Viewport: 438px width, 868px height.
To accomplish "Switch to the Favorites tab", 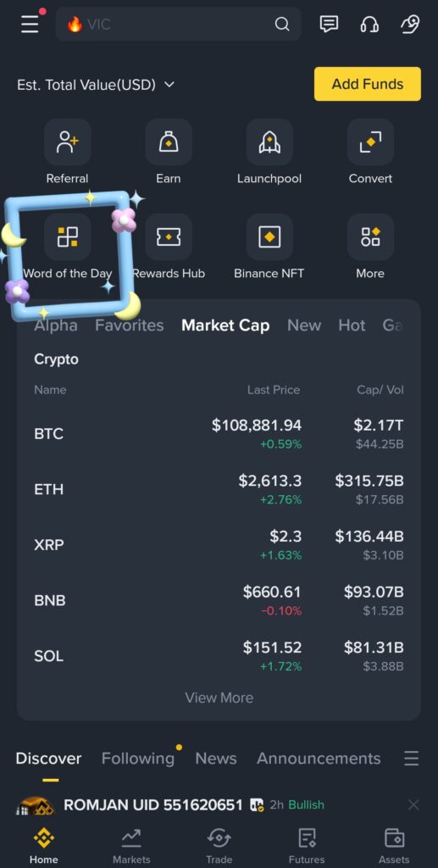I will pyautogui.click(x=130, y=325).
